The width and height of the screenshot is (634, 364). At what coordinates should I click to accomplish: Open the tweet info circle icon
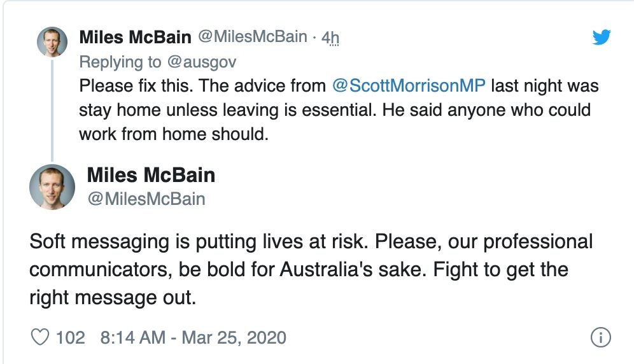(600, 337)
